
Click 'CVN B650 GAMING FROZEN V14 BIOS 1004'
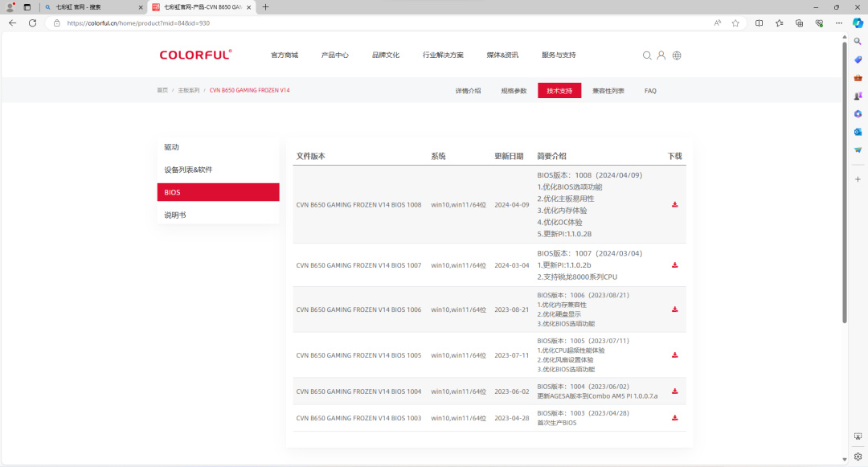coord(358,391)
